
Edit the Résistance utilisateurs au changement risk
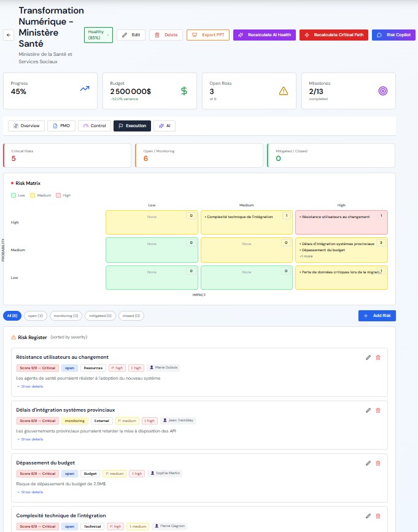[x=368, y=358]
